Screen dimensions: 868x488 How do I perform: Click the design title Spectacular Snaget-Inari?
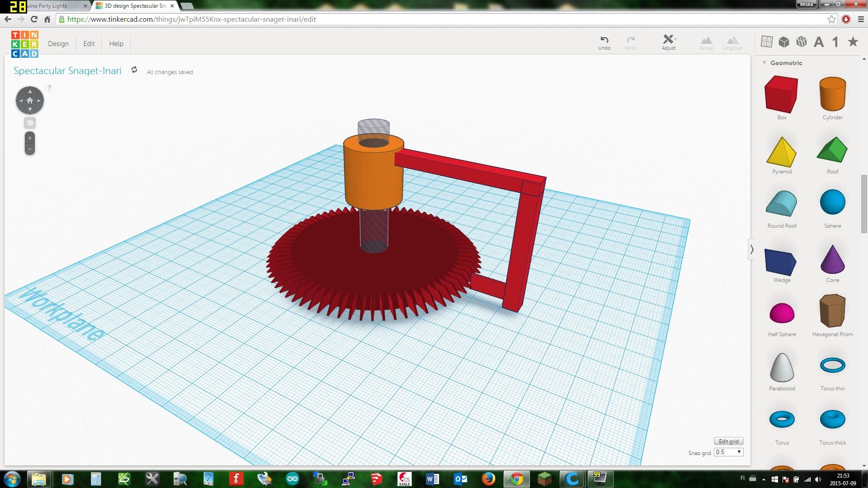(x=67, y=70)
